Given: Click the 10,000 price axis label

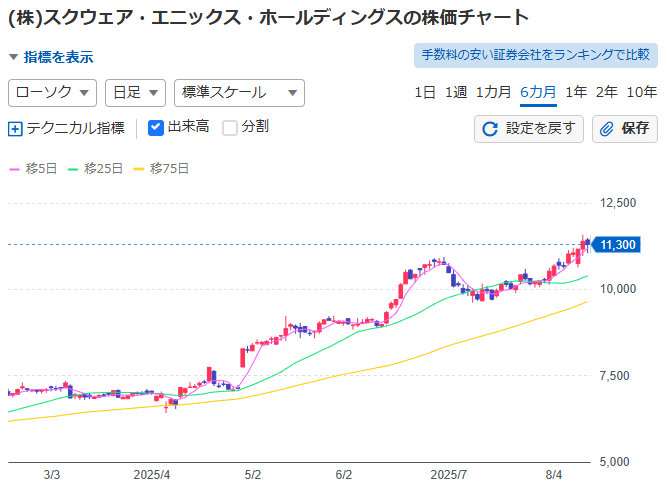Looking at the screenshot, I should (x=618, y=289).
